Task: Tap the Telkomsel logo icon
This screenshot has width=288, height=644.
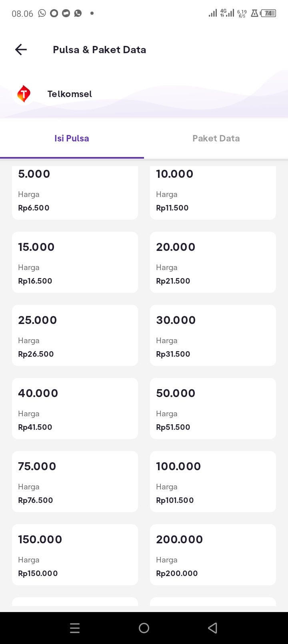Action: (24, 94)
